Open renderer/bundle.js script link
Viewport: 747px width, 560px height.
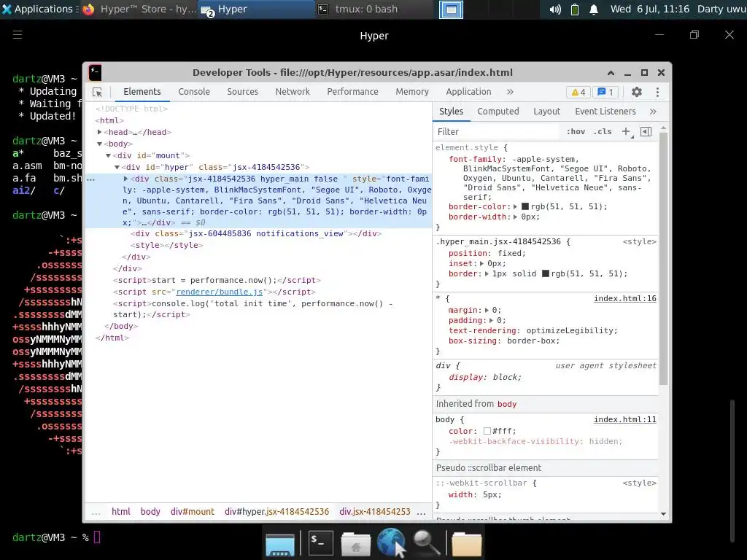tap(219, 292)
